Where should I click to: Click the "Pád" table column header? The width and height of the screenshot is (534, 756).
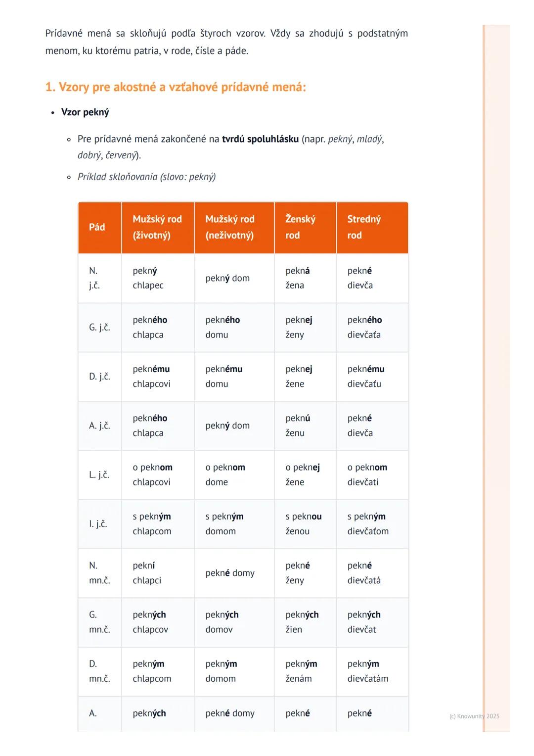[x=97, y=227]
